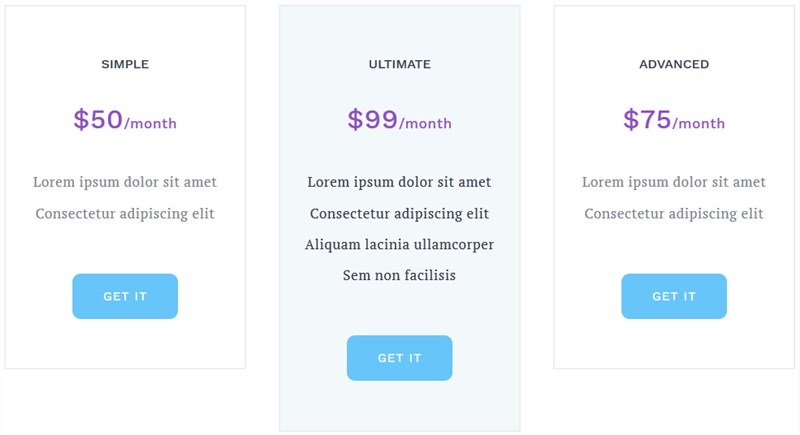800x435 pixels.
Task: Select "Consectetur adipiscing elit" in Advanced plan
Action: coord(674,213)
